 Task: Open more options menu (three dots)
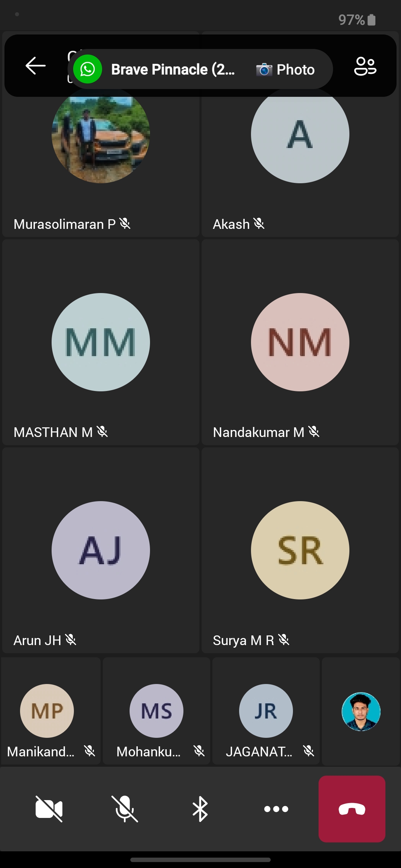276,809
